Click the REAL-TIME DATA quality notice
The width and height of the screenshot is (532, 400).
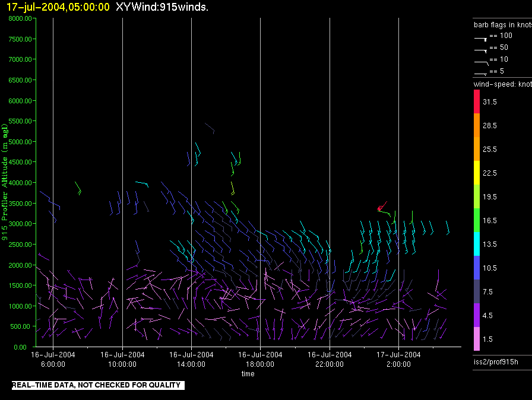coord(98,385)
